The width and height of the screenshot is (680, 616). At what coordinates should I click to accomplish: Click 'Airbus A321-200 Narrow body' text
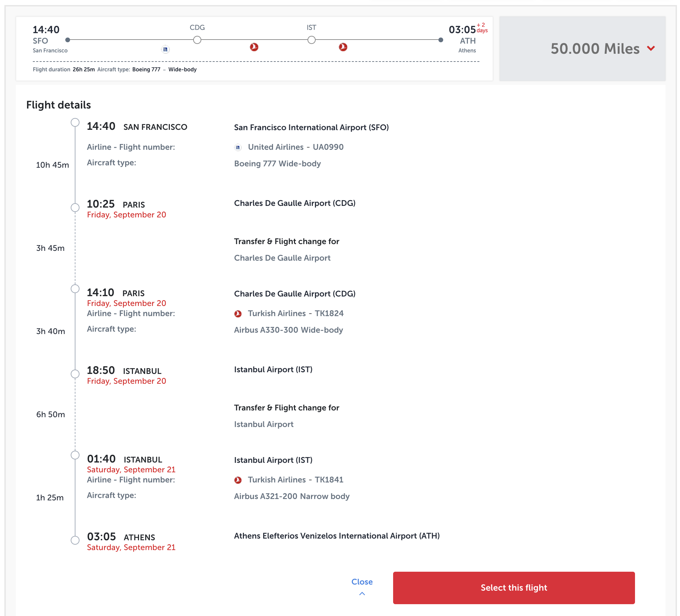pyautogui.click(x=292, y=496)
